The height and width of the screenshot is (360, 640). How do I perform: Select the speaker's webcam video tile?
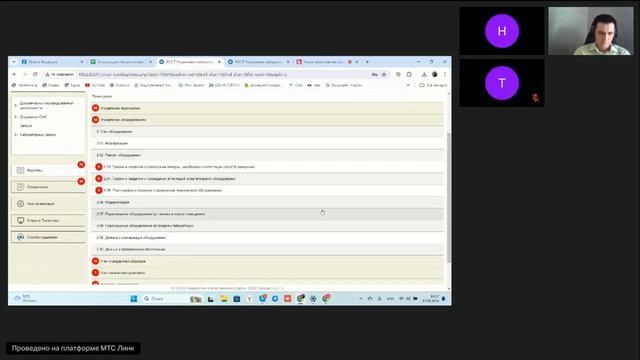coord(591,31)
